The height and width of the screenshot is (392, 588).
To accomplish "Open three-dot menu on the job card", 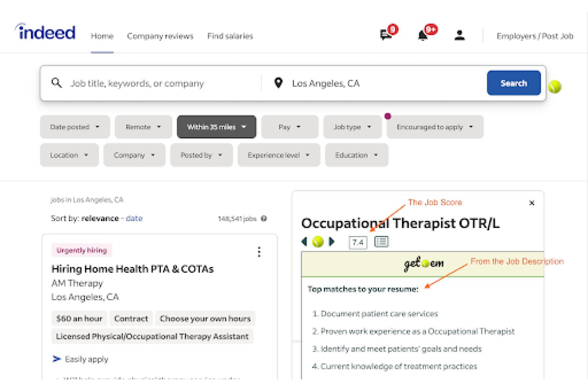I will click(259, 252).
